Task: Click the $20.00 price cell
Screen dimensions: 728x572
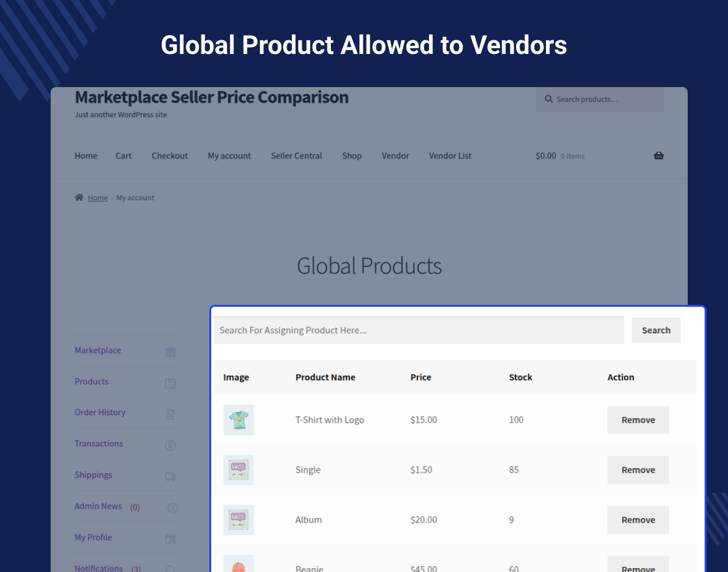Action: 423,520
